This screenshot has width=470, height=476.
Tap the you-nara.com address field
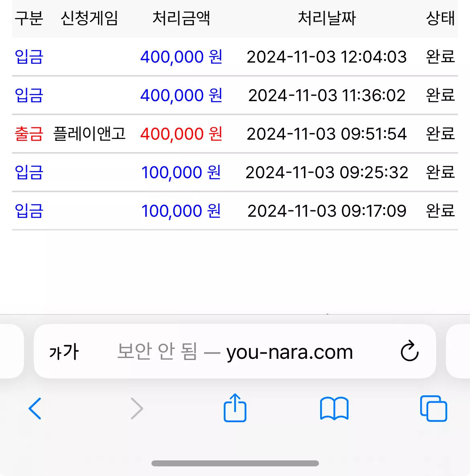tap(235, 351)
